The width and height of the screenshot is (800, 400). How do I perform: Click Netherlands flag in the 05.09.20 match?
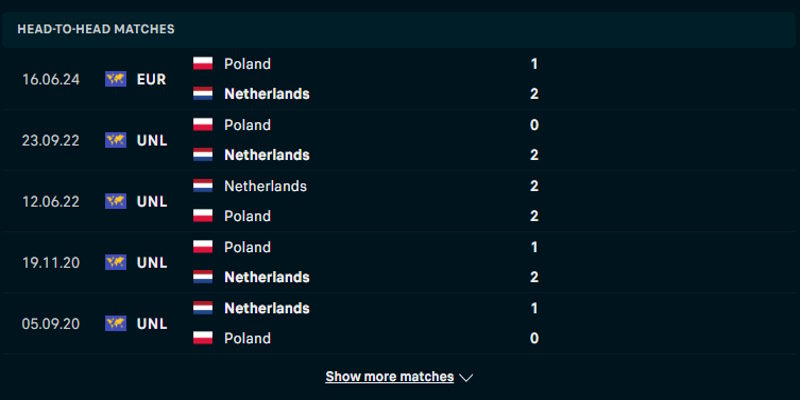point(203,308)
